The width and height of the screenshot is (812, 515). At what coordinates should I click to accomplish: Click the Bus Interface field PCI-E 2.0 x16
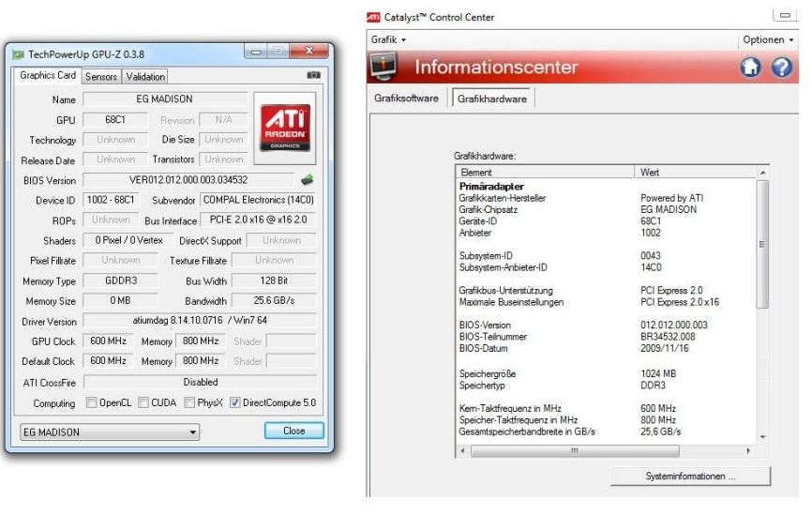(258, 220)
